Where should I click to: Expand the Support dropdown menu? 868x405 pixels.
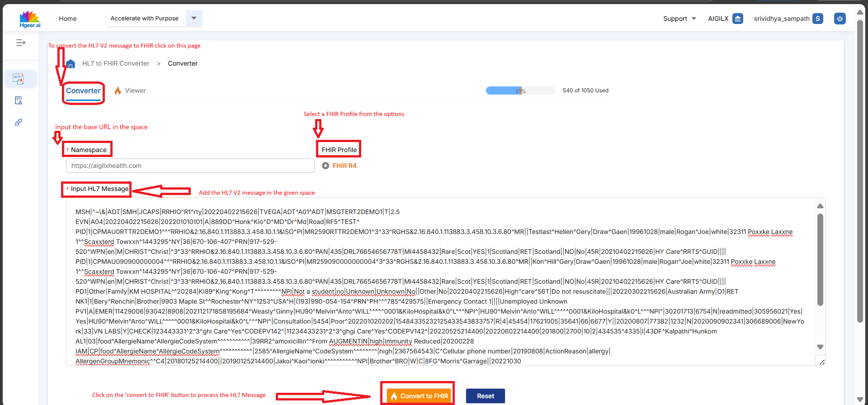tap(679, 19)
